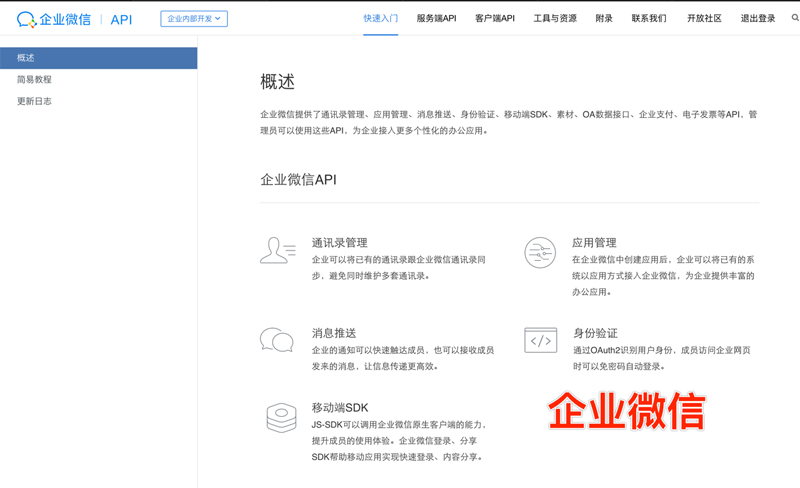Select 概述 in the sidebar
This screenshot has width=800, height=488.
(x=98, y=58)
